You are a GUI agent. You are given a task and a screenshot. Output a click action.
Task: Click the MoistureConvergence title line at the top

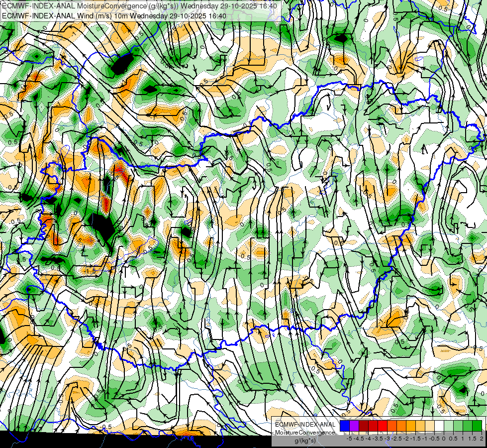[139, 6]
